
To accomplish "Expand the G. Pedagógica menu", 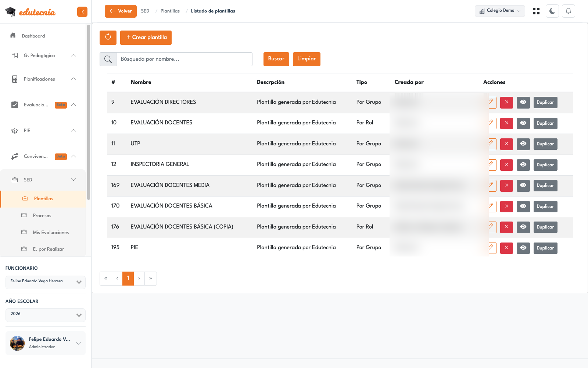I will (44, 56).
